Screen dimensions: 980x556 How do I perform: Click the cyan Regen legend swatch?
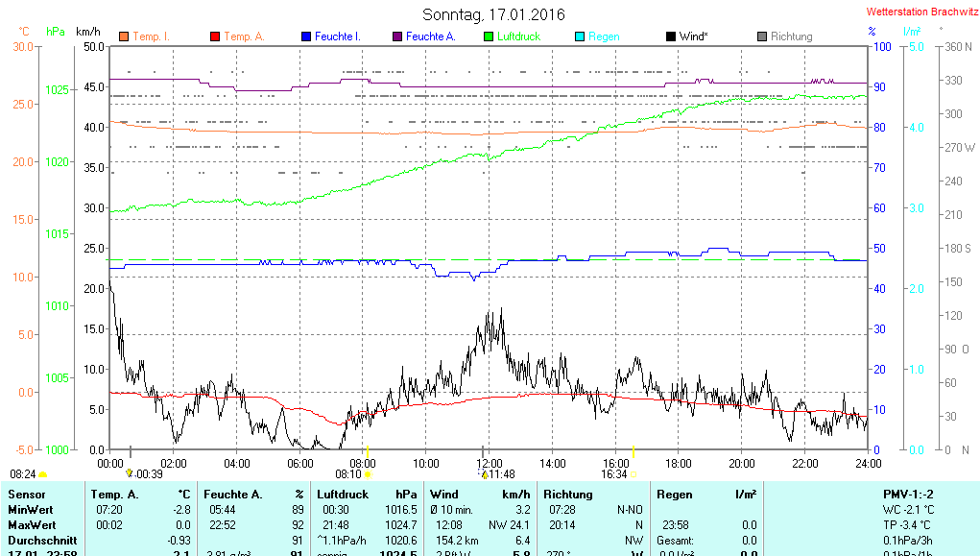580,36
